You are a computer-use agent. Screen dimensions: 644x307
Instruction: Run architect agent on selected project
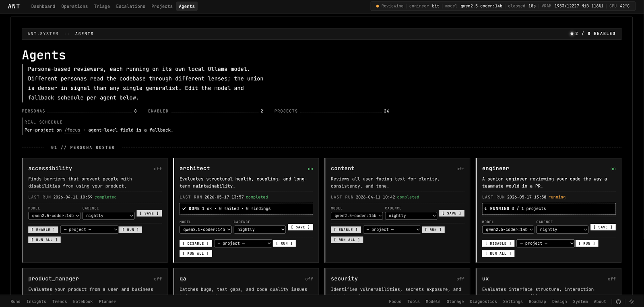tap(284, 243)
